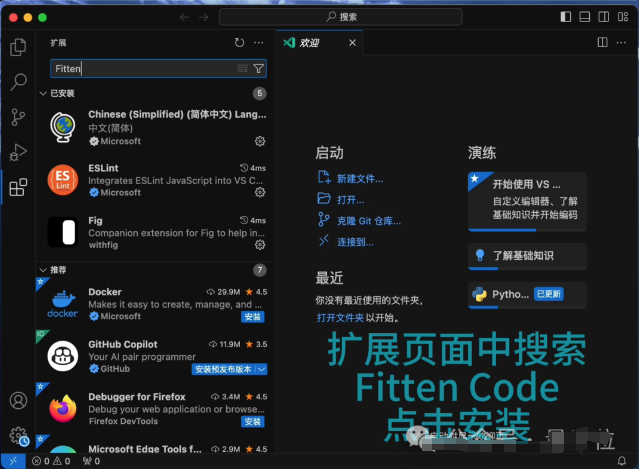
Task: Toggle secondary sidebar visibility
Action: pyautogui.click(x=604, y=17)
